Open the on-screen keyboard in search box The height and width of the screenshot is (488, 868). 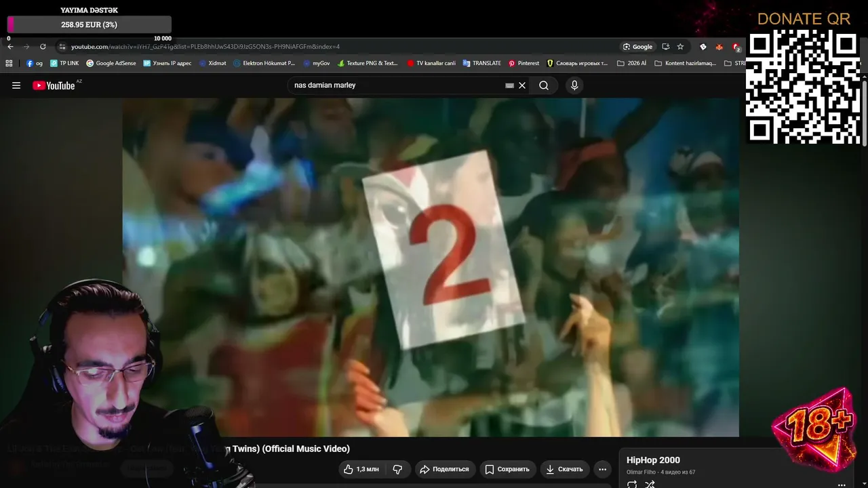tap(510, 85)
